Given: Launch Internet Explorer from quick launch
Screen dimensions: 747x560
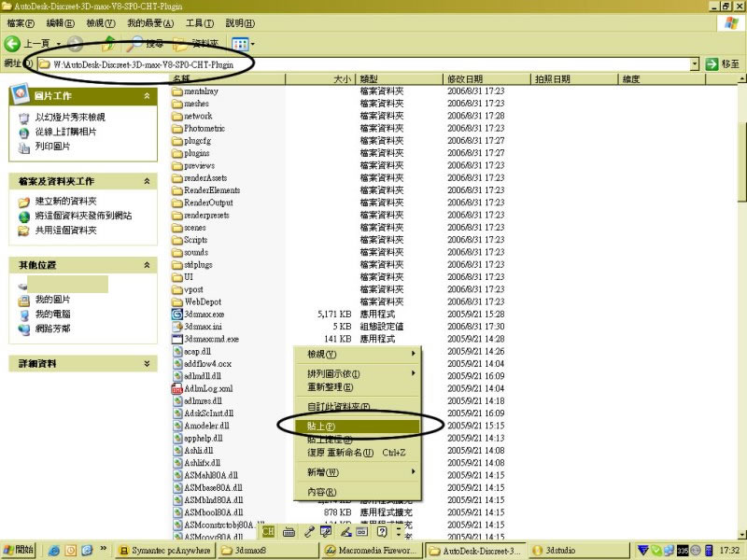Looking at the screenshot, I should click(x=54, y=551).
